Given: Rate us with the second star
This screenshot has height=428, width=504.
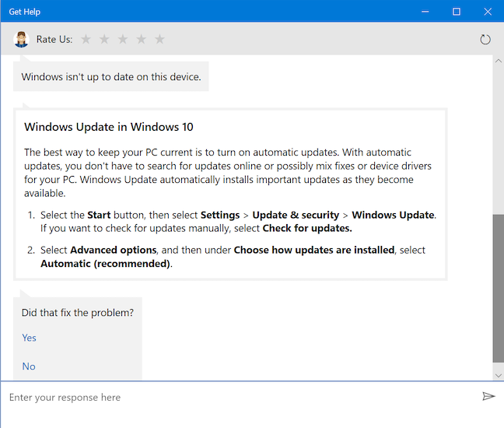Looking at the screenshot, I should pyautogui.click(x=104, y=39).
